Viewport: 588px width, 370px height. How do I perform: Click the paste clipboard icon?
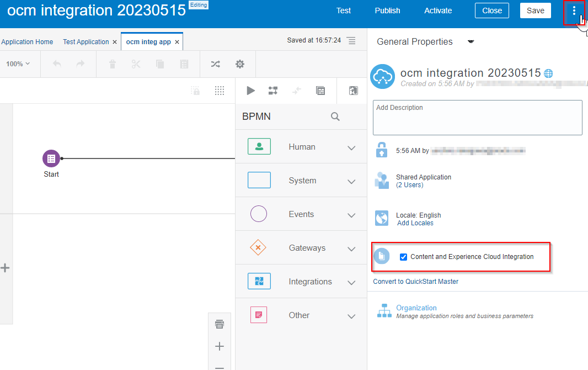pos(184,64)
